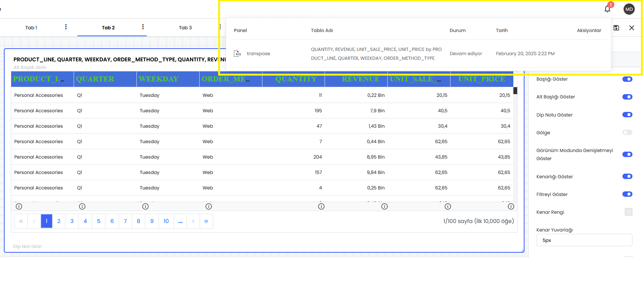Toggle Filtreyi Göster switch
This screenshot has height=294, width=644.
pos(627,194)
